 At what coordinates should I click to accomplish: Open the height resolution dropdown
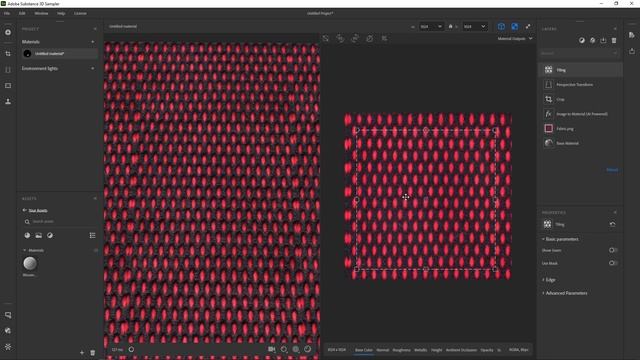pos(474,27)
